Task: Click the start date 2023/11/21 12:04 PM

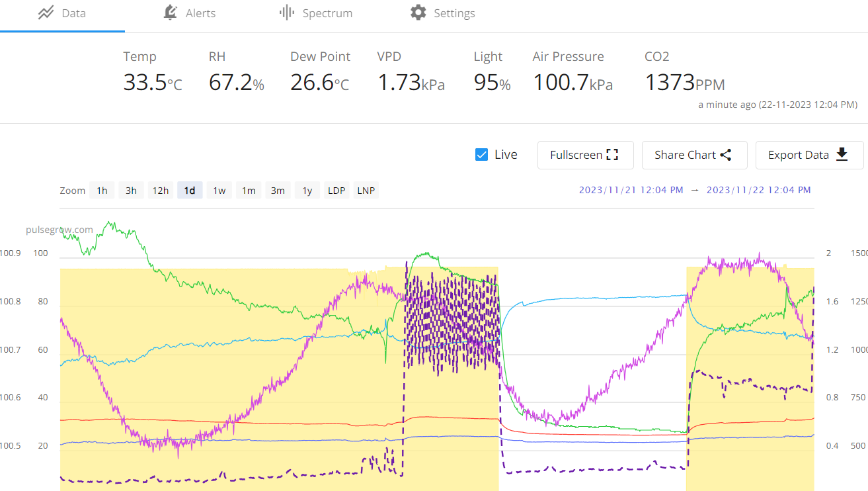Action: 631,190
